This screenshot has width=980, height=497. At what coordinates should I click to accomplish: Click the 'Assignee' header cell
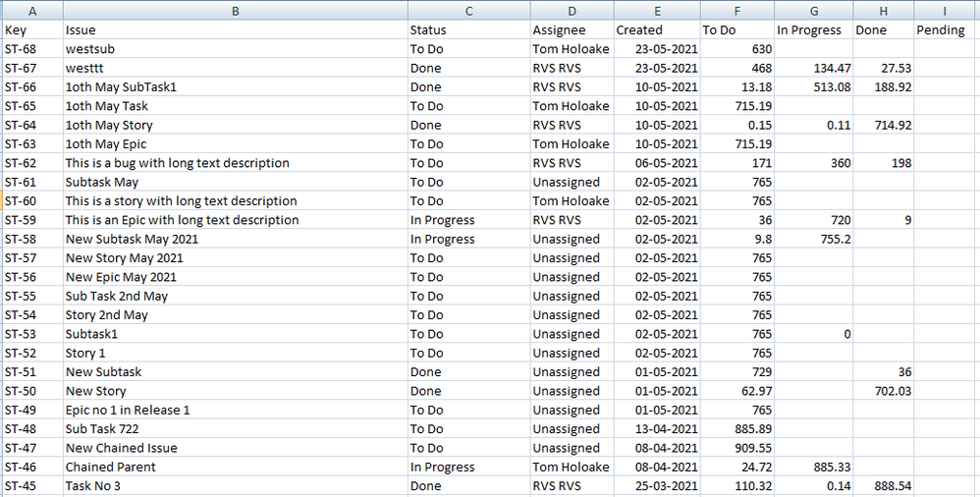[x=572, y=30]
